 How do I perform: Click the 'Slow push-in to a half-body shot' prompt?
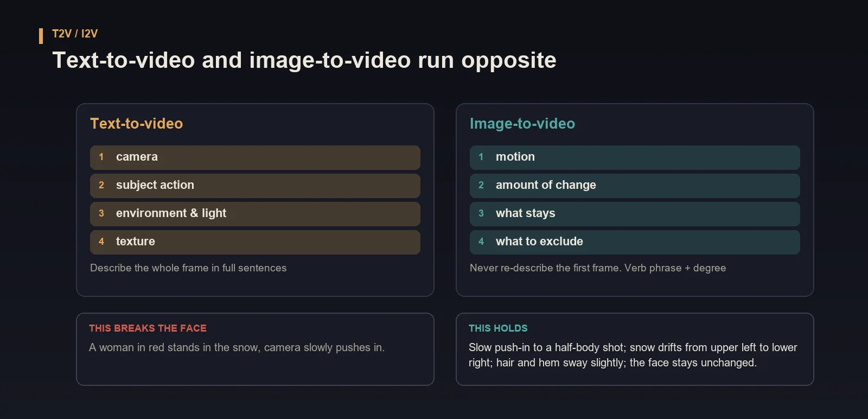(633, 355)
